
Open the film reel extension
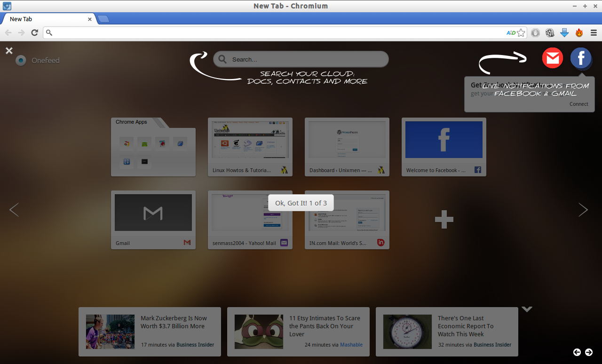(550, 32)
